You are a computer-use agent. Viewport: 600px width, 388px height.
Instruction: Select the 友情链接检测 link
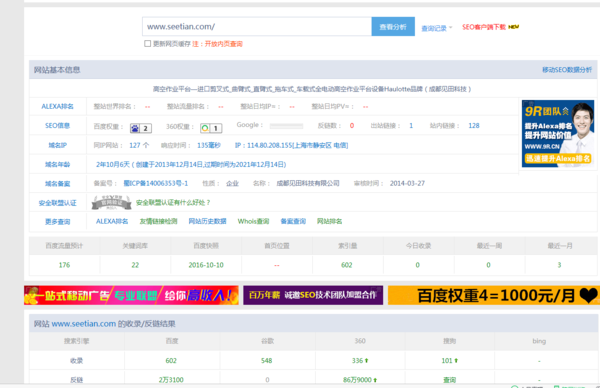(x=158, y=221)
